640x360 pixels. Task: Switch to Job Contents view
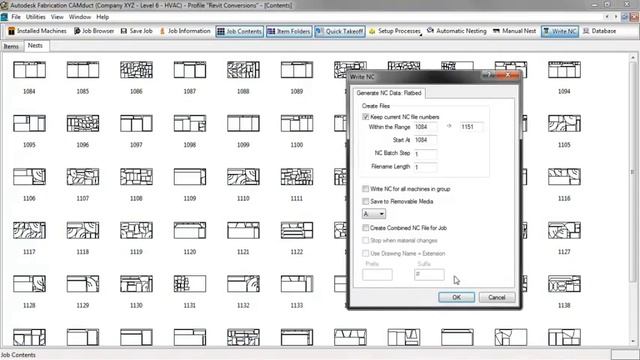tap(240, 31)
